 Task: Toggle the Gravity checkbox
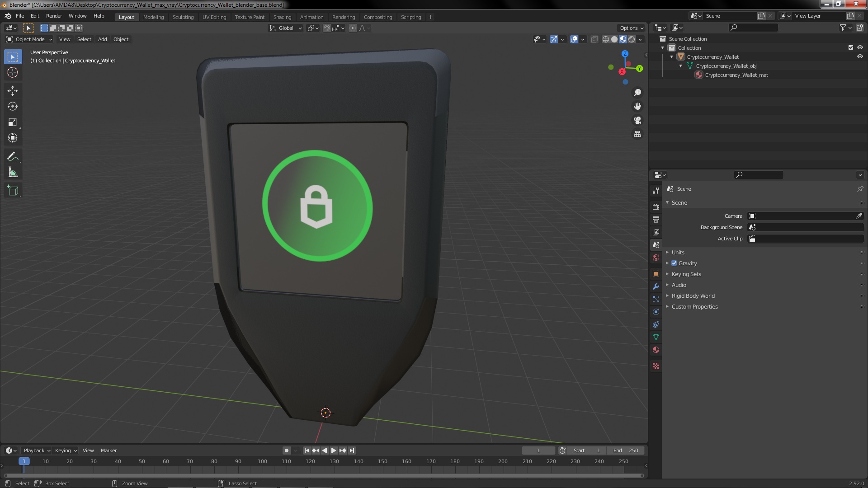[x=674, y=263]
